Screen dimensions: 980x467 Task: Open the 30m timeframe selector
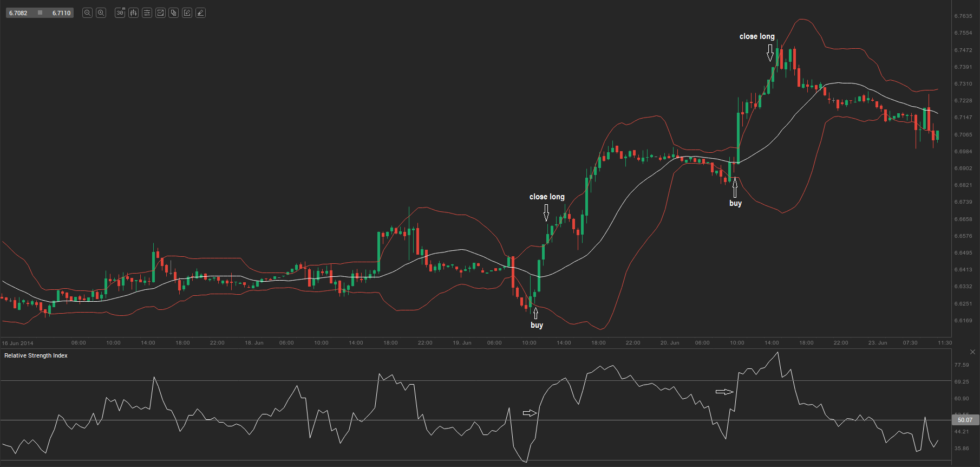(x=120, y=13)
